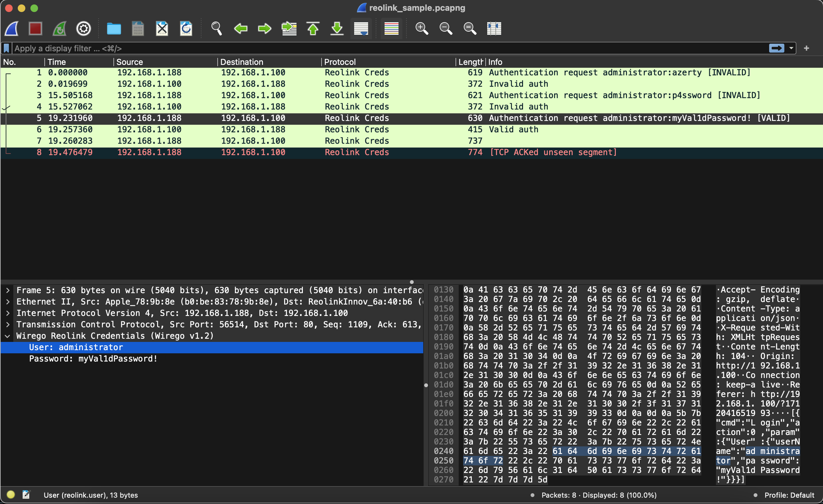Image resolution: width=823 pixels, height=504 pixels.
Task: Reload this capture file
Action: coord(186,28)
